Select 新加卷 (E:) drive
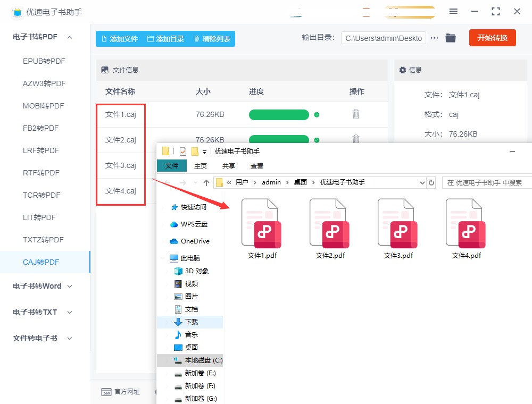Screen dimensions: 532x404 [x=195, y=373]
